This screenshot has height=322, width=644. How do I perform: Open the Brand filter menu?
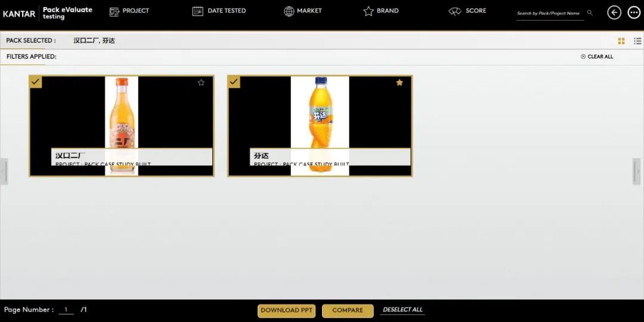tap(380, 11)
